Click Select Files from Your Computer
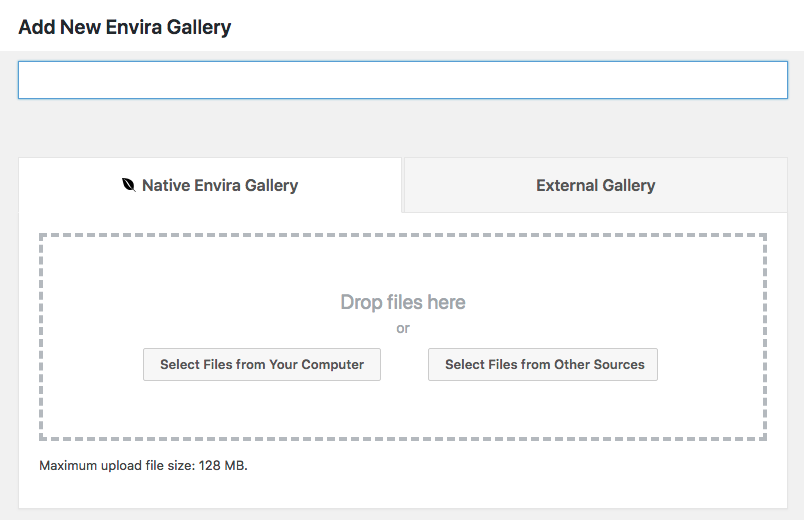804x520 pixels. click(x=262, y=365)
